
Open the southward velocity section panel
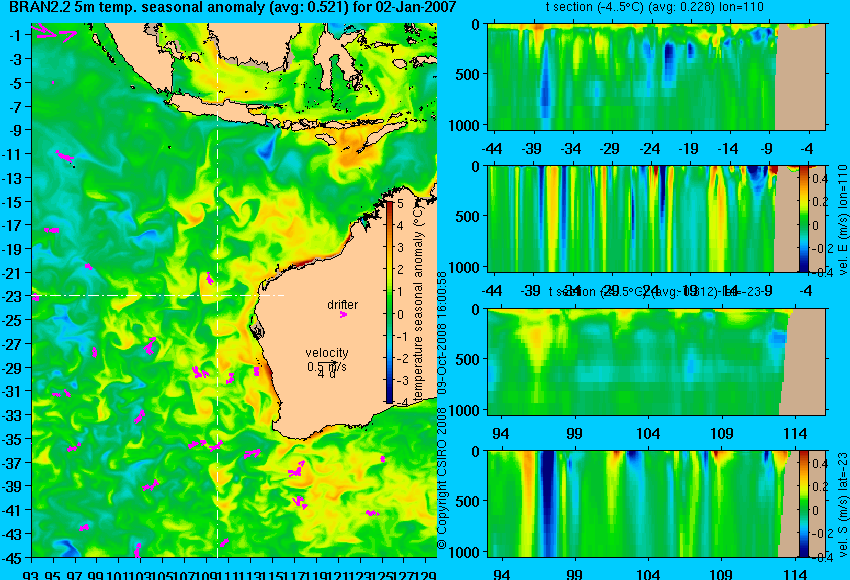pos(656,504)
